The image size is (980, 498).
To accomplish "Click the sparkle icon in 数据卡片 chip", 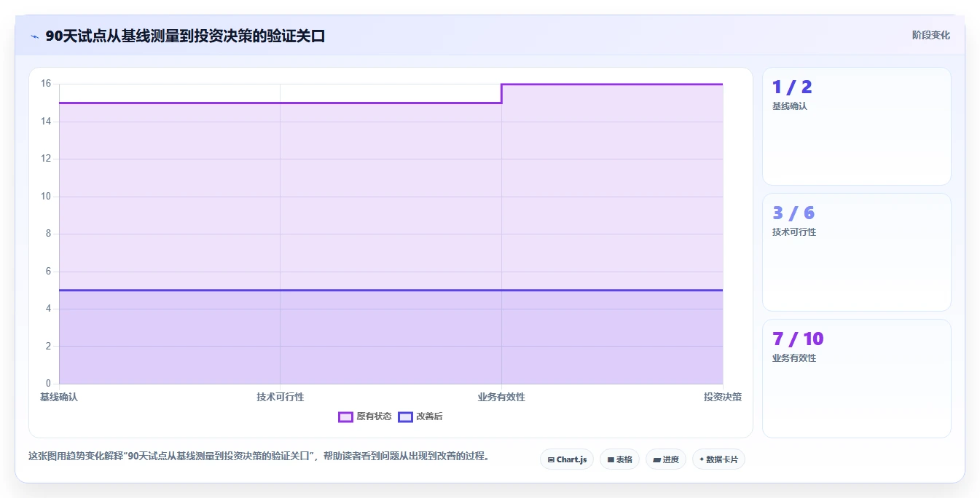I will pyautogui.click(x=702, y=459).
